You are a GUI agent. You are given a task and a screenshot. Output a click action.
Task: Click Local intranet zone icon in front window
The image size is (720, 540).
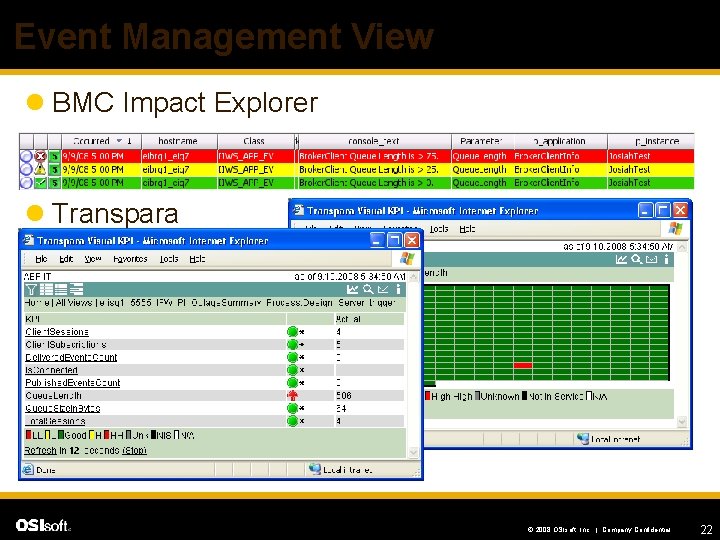tap(315, 469)
